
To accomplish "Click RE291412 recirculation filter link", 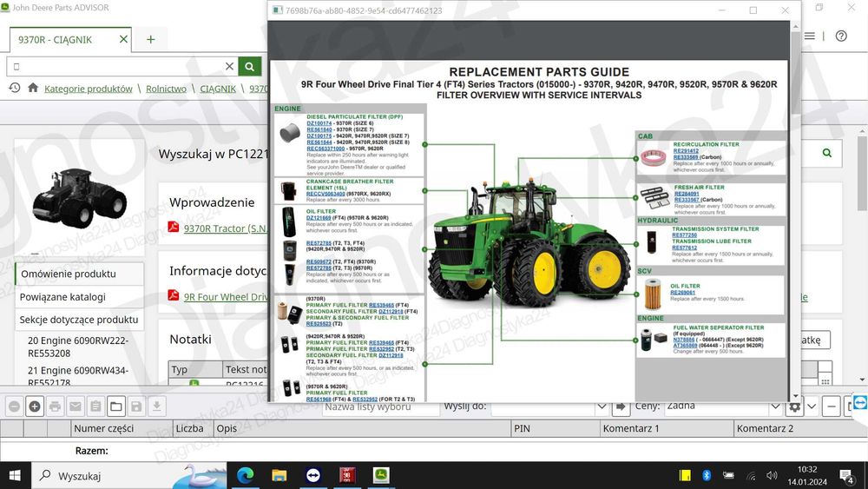I will [686, 150].
